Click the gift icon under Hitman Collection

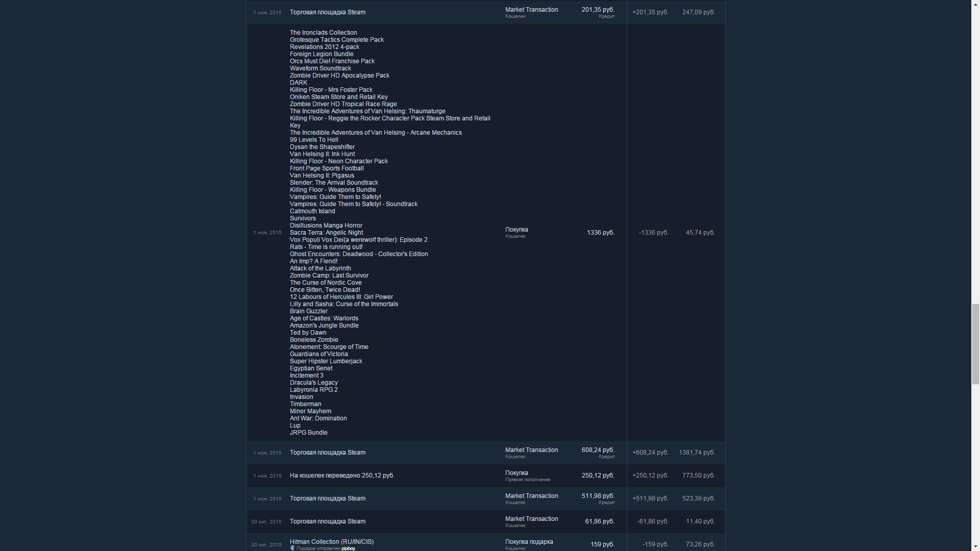[x=292, y=548]
